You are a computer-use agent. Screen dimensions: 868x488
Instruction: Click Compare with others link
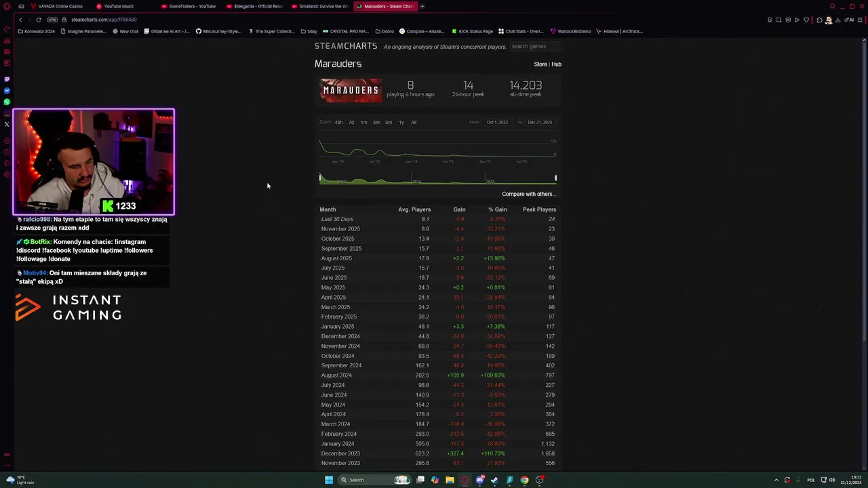coord(529,194)
